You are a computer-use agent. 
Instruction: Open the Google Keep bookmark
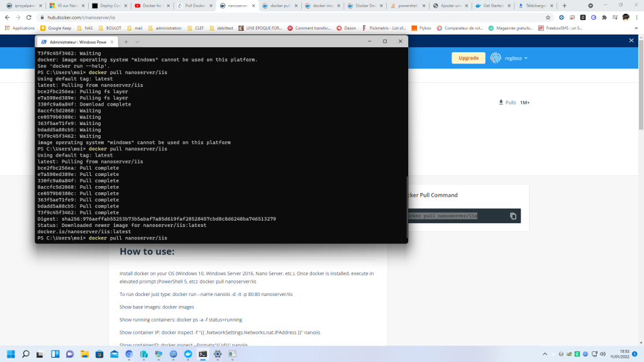point(56,28)
